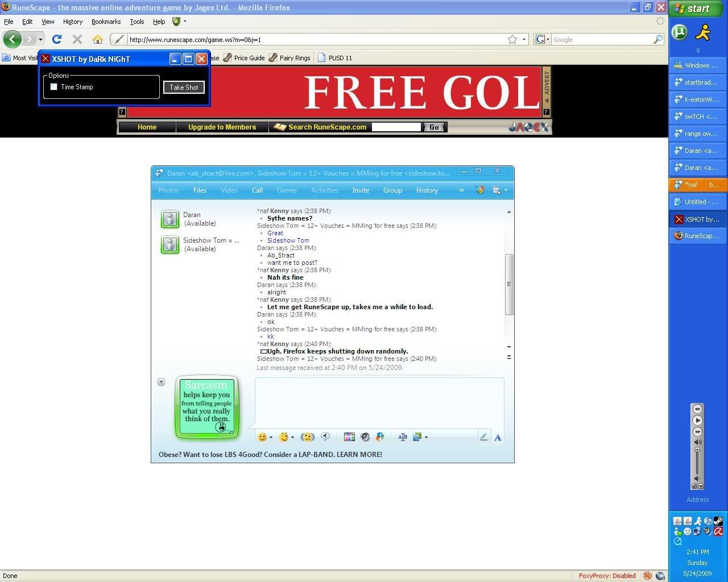Expand display picture options arrow
The width and height of the screenshot is (728, 582).
tap(161, 382)
